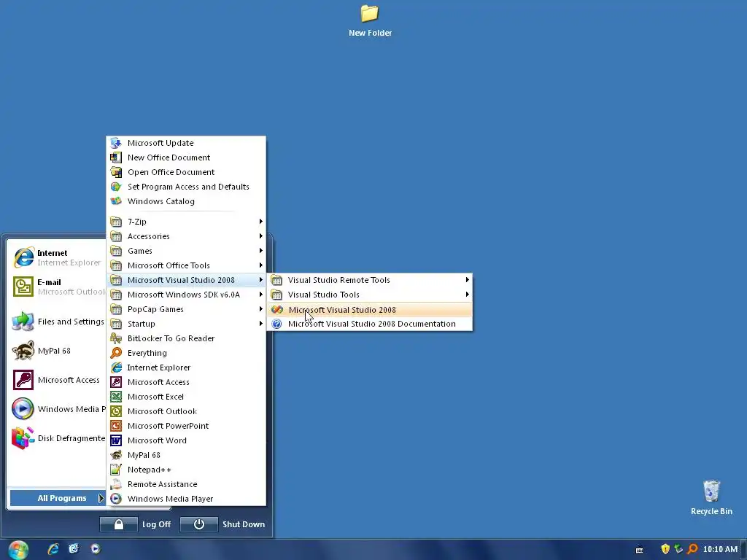The width and height of the screenshot is (747, 560).
Task: Click the All Programs button
Action: [57, 498]
